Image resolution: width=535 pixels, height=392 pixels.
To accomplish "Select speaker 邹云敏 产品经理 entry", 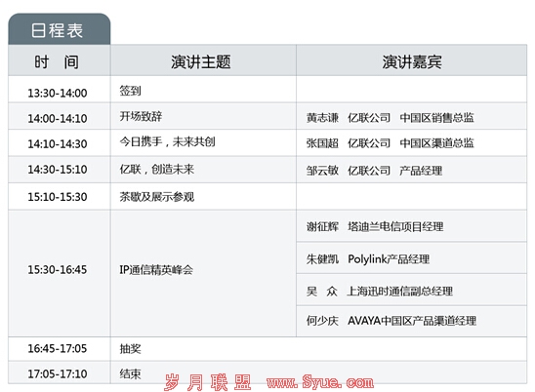I will [x=374, y=171].
